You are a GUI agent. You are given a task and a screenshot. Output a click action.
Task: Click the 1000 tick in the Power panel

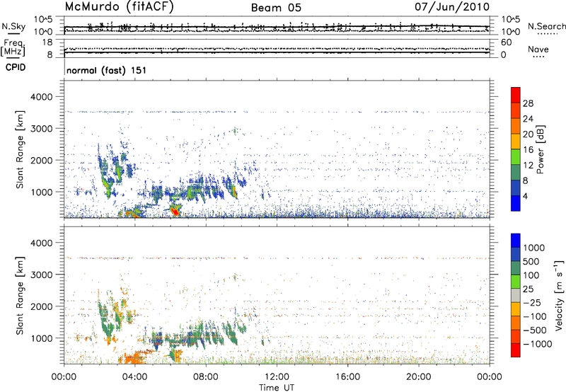tap(41, 192)
